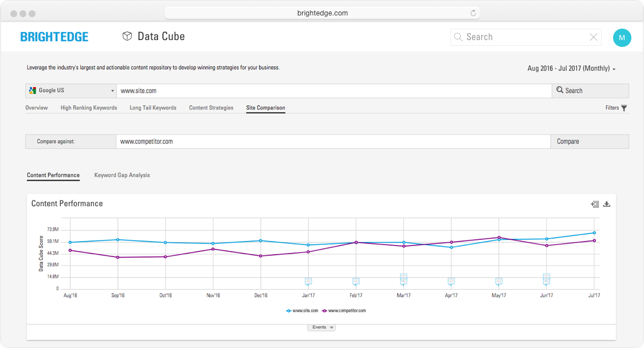Expand the Events dropdown below the chart
The height and width of the screenshot is (348, 644).
pos(321,327)
